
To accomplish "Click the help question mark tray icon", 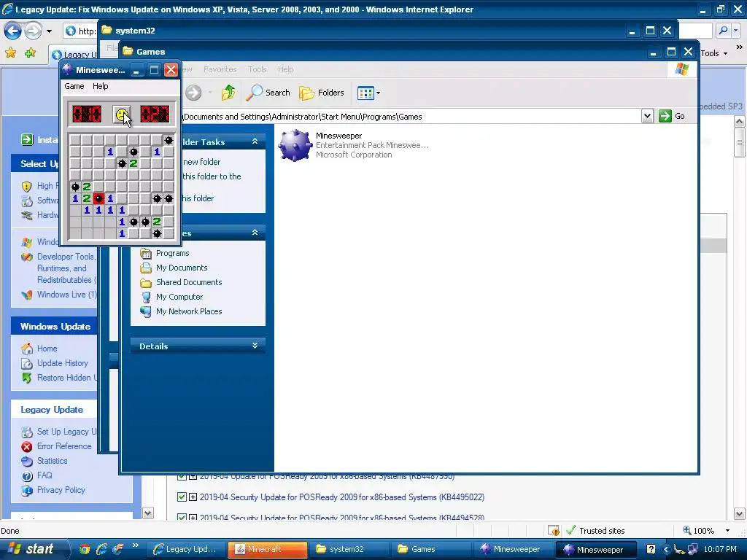I will (651, 549).
